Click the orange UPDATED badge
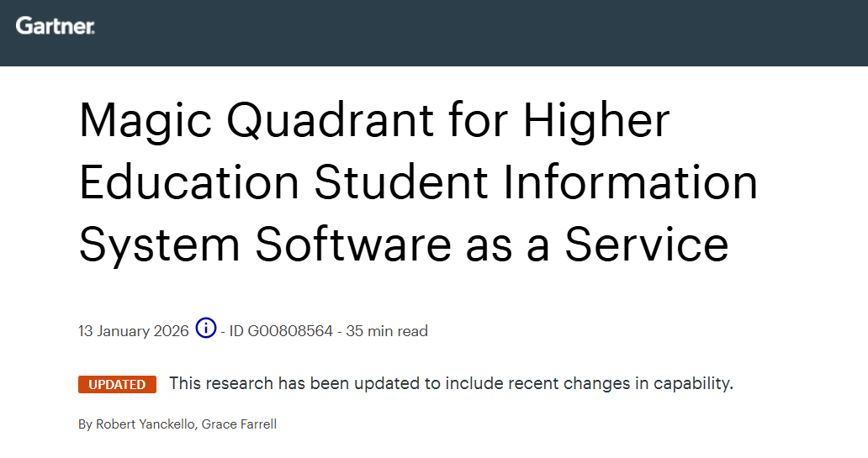The width and height of the screenshot is (868, 458). (117, 384)
